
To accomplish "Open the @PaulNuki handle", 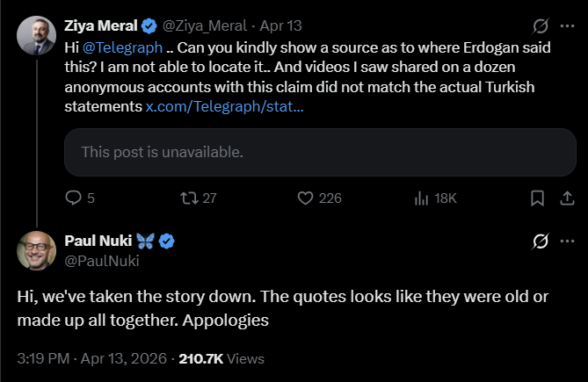I will (102, 260).
